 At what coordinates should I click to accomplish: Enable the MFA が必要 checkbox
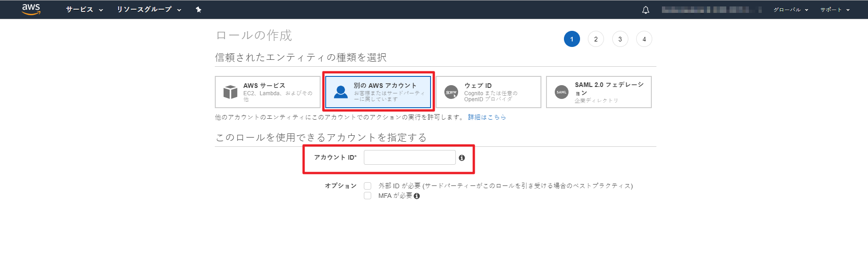coord(368,196)
